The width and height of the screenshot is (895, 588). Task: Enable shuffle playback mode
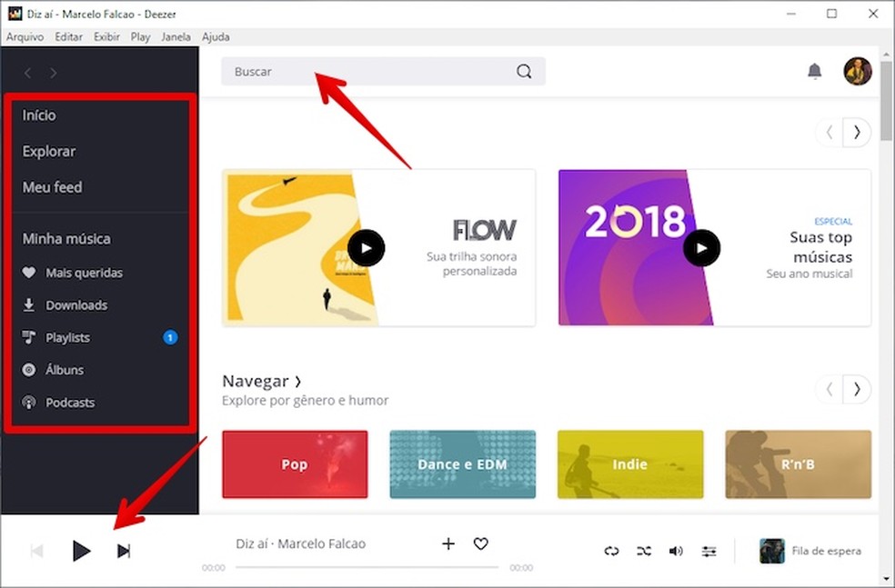(644, 551)
